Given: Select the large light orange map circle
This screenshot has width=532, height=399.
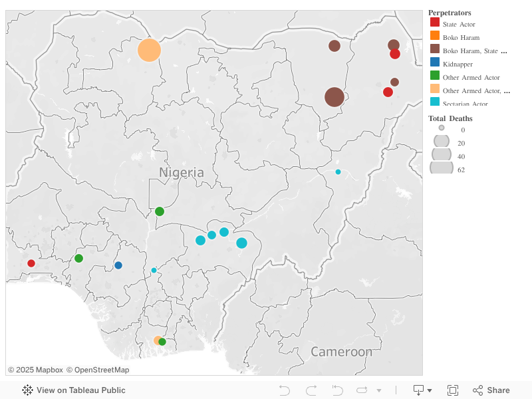Looking at the screenshot, I should coord(149,50).
